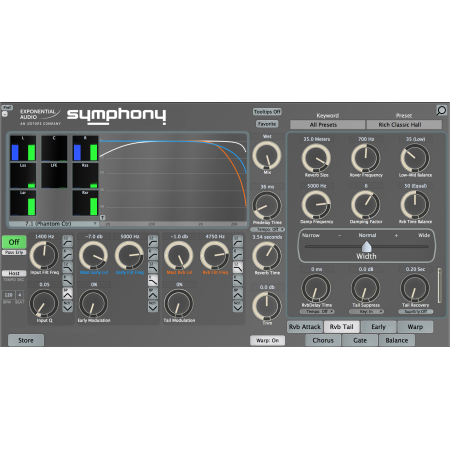Toggle the Warp: On button
450x450 pixels.
pos(267,340)
